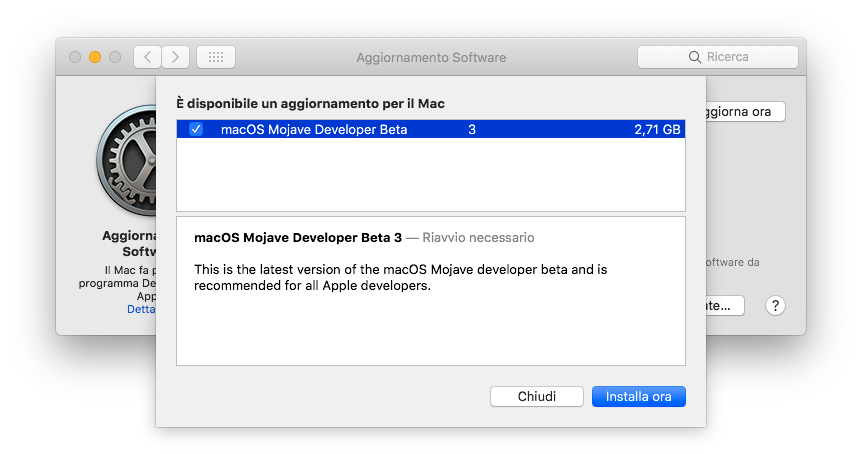Click the Installa ora button
The image size is (862, 454).
[x=639, y=396]
